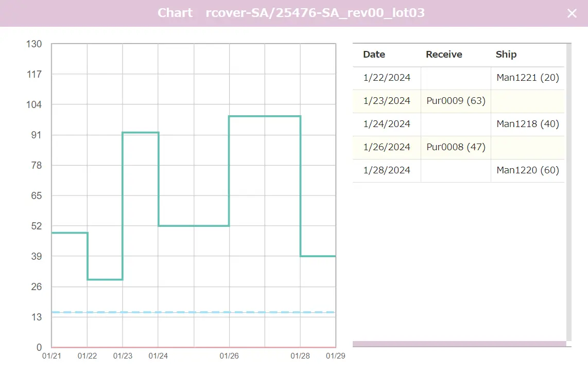Click the Date column header
This screenshot has height=375, width=588.
[374, 55]
